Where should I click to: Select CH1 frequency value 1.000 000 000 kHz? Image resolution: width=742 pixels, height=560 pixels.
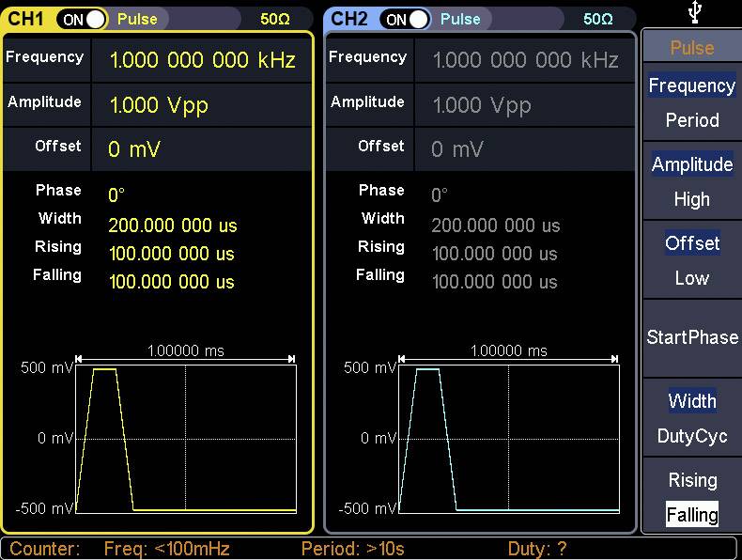[202, 60]
